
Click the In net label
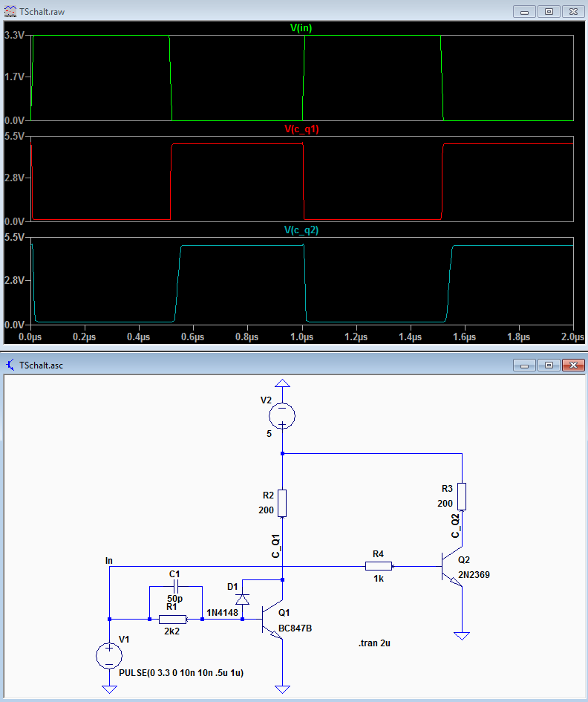(x=108, y=561)
